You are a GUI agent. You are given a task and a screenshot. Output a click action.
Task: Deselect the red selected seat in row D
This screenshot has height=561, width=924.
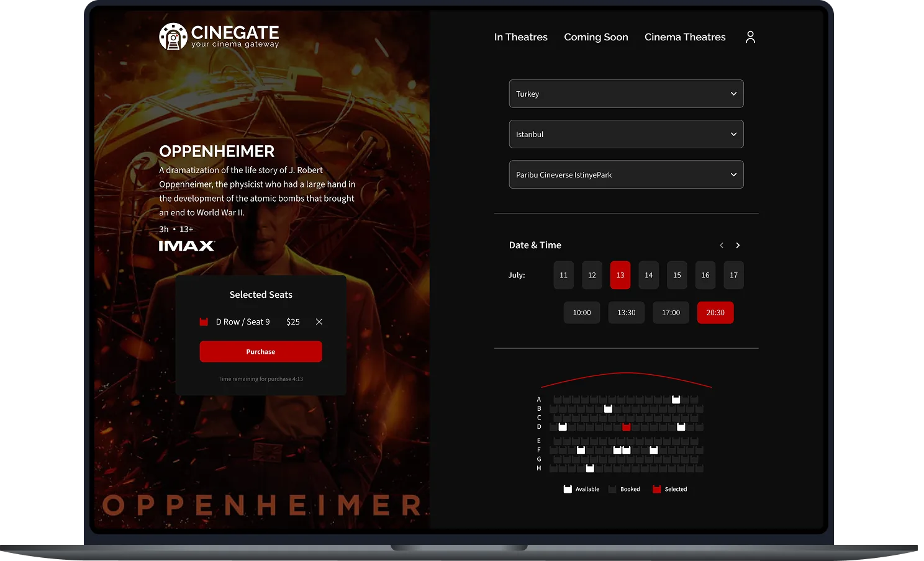(626, 426)
